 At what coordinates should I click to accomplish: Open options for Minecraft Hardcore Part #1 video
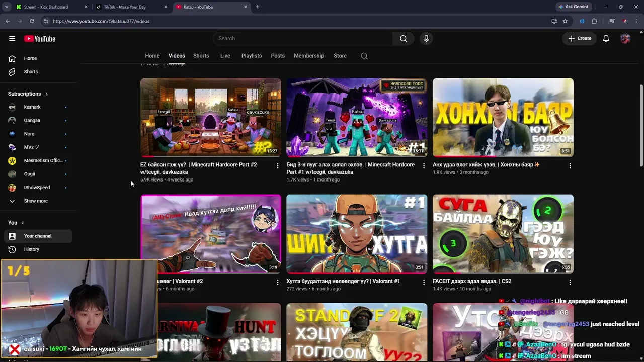pos(424,166)
